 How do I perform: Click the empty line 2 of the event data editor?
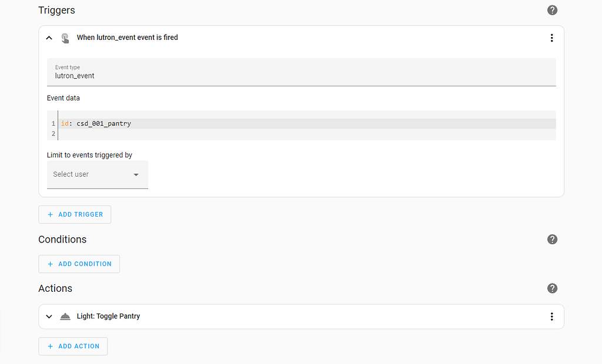point(294,134)
